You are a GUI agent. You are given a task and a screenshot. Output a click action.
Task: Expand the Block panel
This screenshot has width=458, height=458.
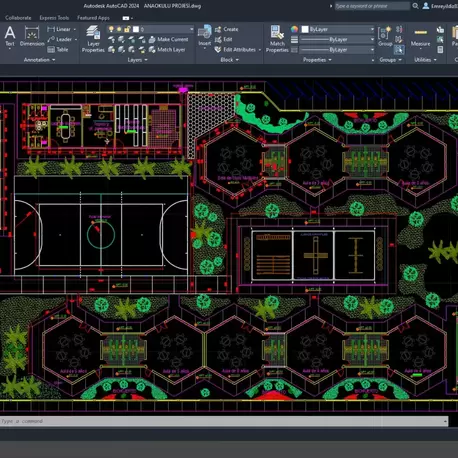click(x=229, y=60)
